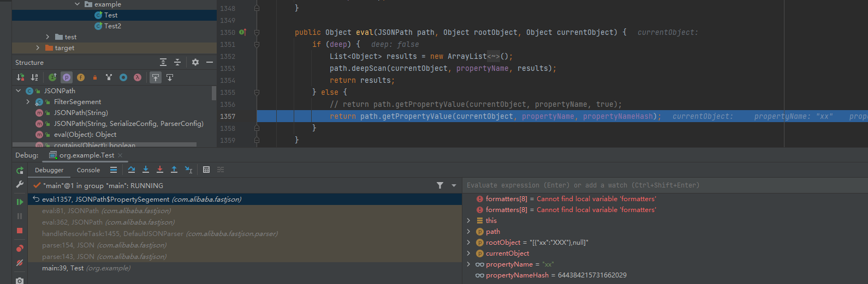Select Test2 in the project tree
This screenshot has width=868, height=284.
pos(114,26)
